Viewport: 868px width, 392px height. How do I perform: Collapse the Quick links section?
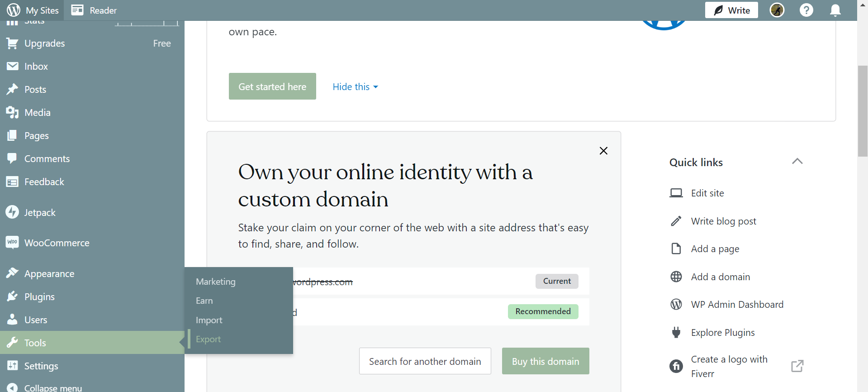point(797,162)
